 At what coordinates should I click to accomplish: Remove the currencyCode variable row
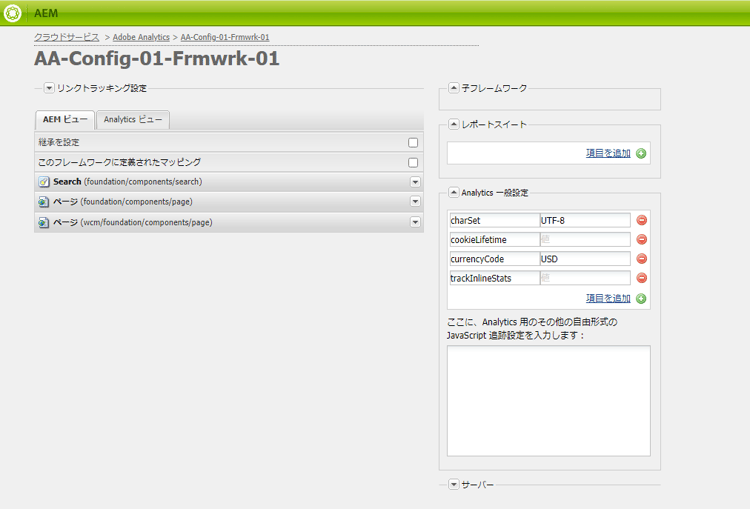point(641,259)
